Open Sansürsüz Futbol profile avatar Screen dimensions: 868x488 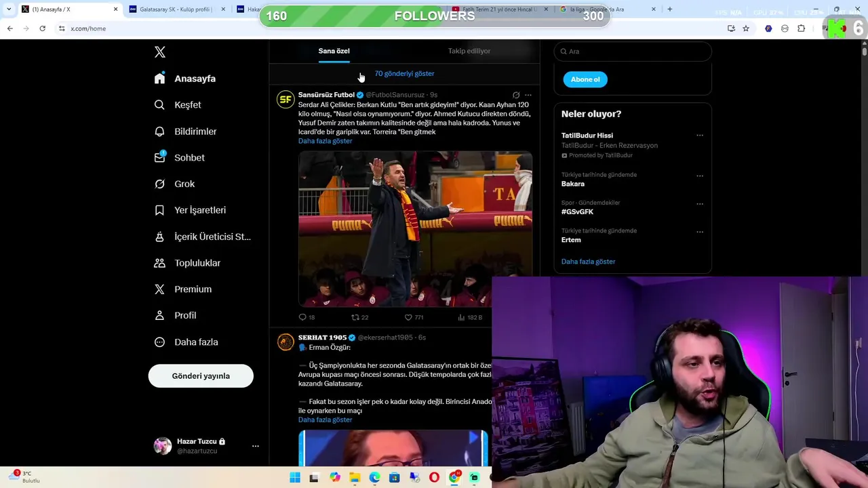(x=285, y=100)
